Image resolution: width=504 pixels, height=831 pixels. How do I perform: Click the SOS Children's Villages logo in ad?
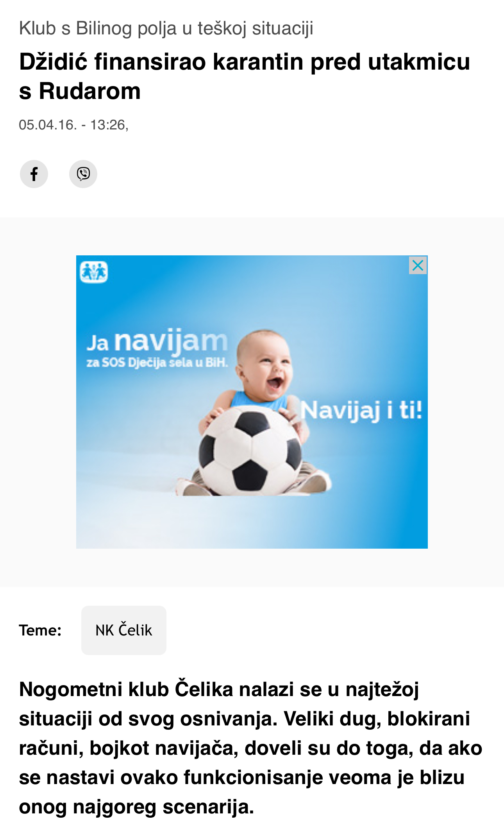(94, 272)
